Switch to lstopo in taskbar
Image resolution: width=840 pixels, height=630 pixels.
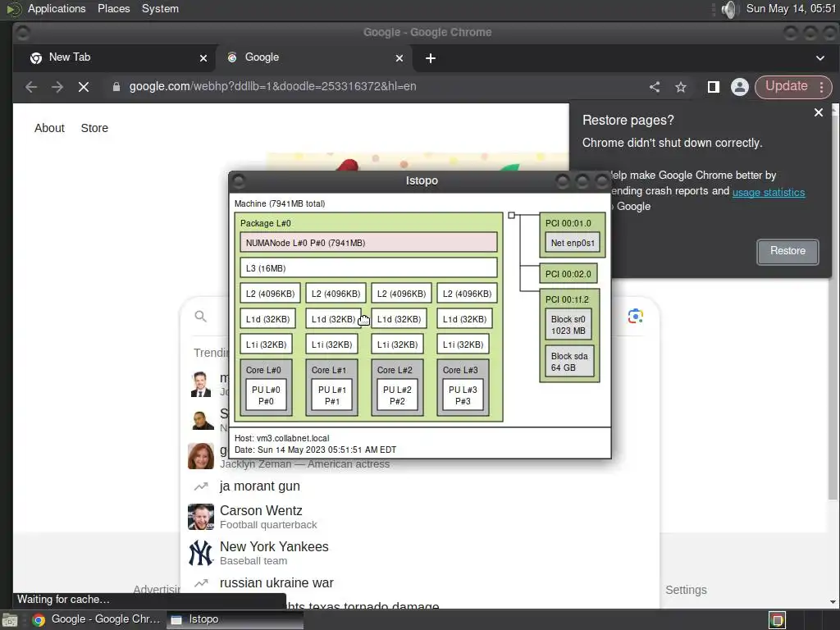[235, 620]
